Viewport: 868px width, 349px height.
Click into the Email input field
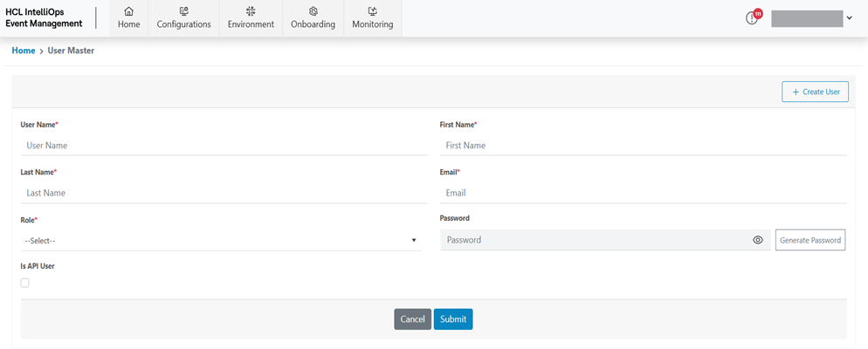point(643,193)
